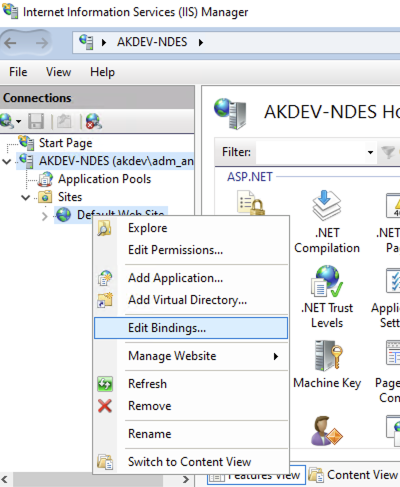The image size is (400, 487).
Task: Choose Add Application... from context menu
Action: [191, 278]
